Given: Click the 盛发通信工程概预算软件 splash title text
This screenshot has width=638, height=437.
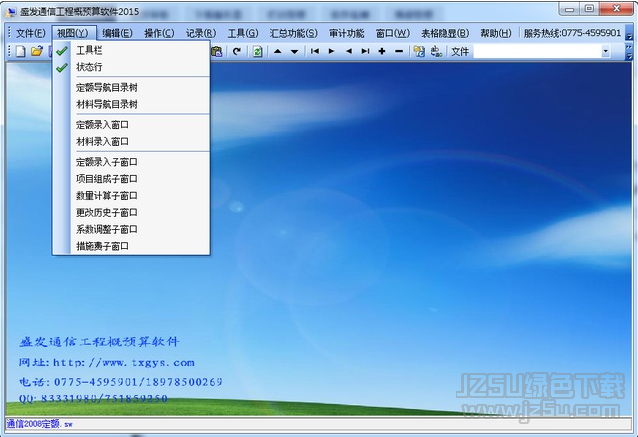Looking at the screenshot, I should coord(99,342).
